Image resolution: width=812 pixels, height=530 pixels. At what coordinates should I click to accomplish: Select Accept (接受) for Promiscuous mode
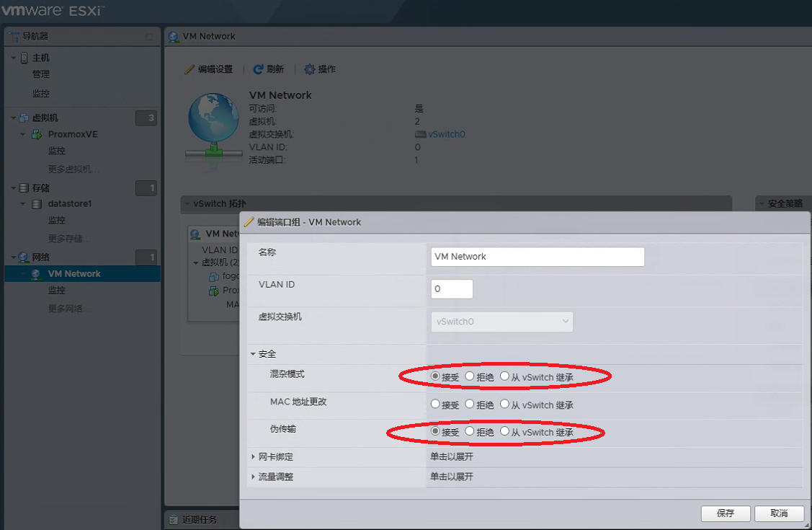tap(435, 376)
